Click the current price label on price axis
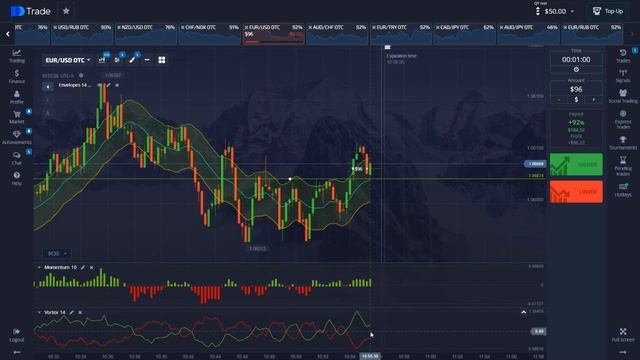This screenshot has width=640, height=360. tap(535, 164)
